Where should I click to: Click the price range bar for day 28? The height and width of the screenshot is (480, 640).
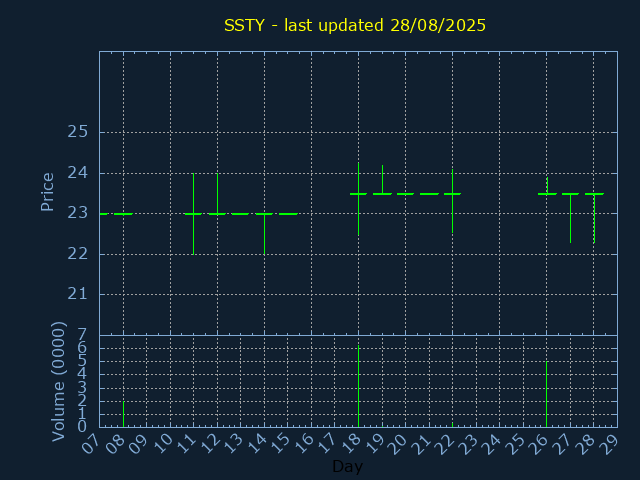(594, 218)
